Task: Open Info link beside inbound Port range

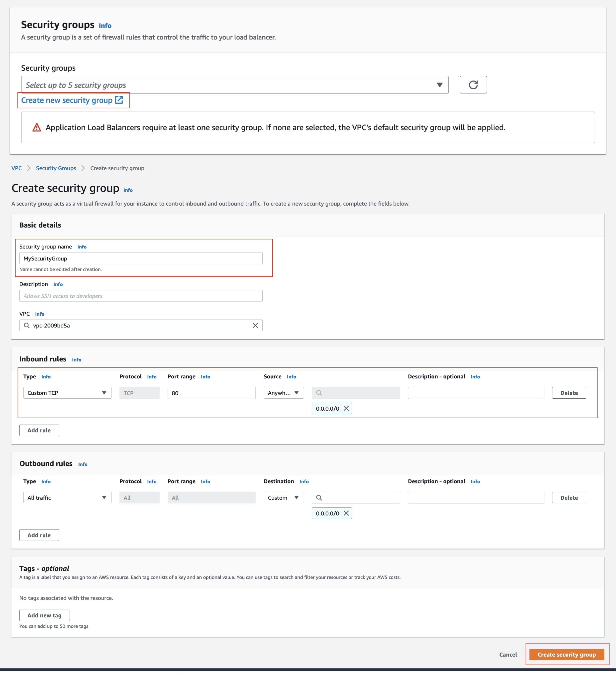Action: (x=205, y=377)
